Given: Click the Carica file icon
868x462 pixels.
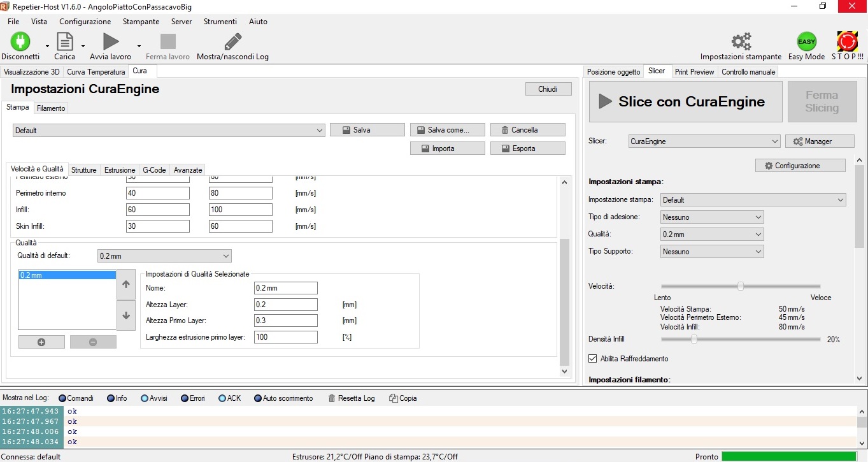Looking at the screenshot, I should (65, 41).
